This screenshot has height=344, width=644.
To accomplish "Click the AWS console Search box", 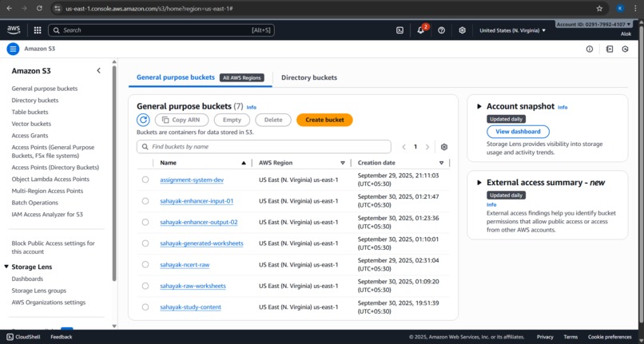I will pos(161,30).
